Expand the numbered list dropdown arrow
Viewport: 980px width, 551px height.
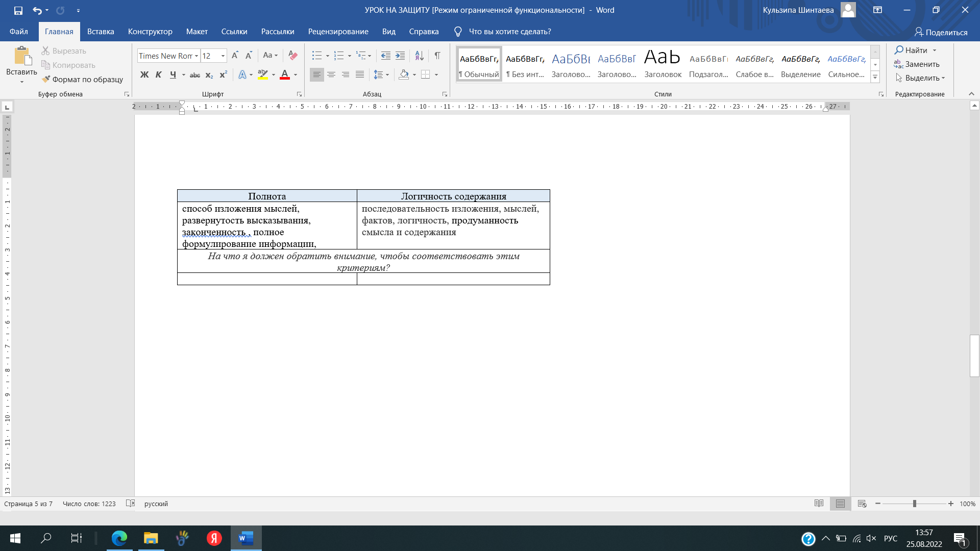pyautogui.click(x=349, y=56)
